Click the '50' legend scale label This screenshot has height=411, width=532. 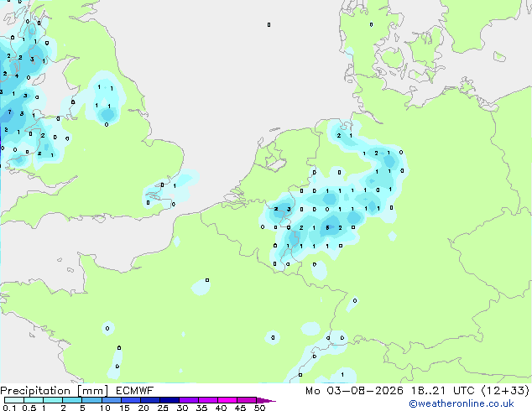click(259, 408)
